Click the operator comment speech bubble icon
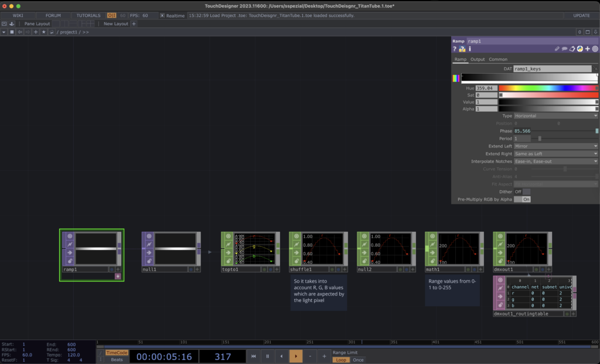 point(565,49)
